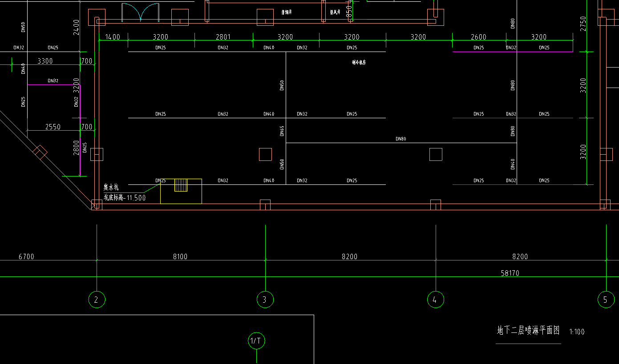This screenshot has width=619, height=364.
Task: Select vertical dimension text 2400
Action: pyautogui.click(x=76, y=27)
